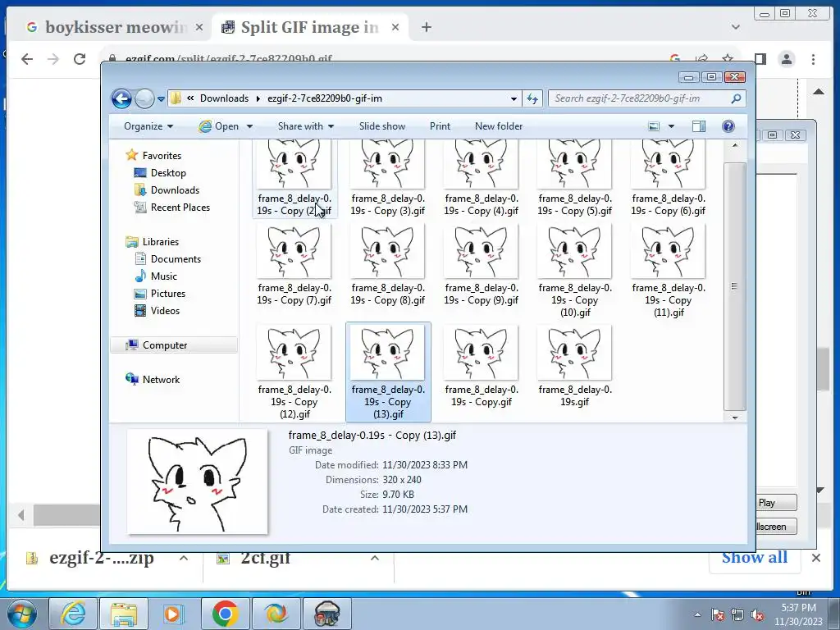Select Favorites in navigation pane
840x630 pixels.
[x=162, y=156]
